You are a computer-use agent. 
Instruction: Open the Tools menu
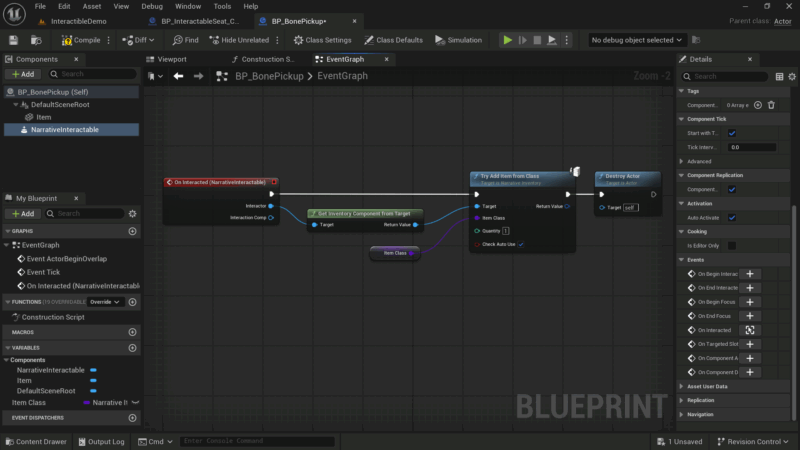222,6
